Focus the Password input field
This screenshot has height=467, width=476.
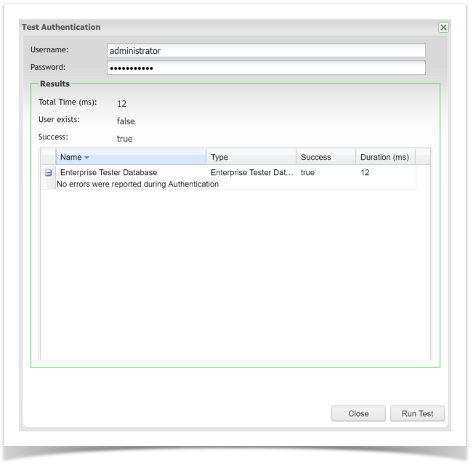[x=265, y=68]
